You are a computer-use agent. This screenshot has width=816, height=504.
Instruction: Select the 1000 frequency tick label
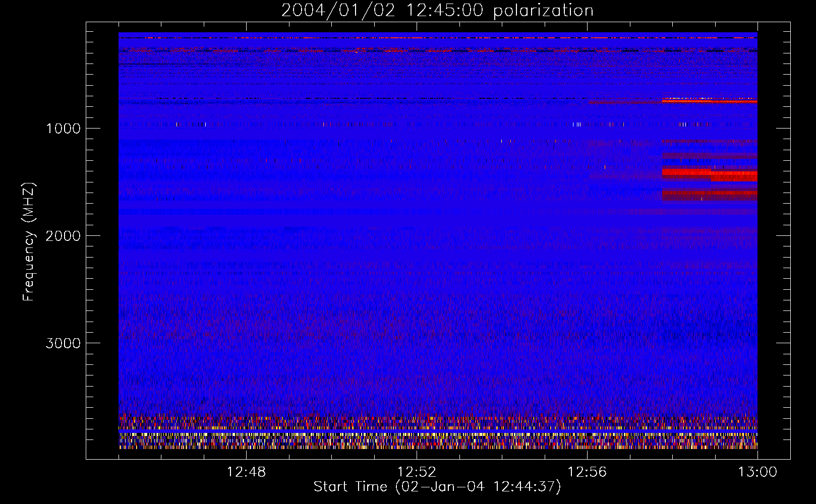(63, 129)
